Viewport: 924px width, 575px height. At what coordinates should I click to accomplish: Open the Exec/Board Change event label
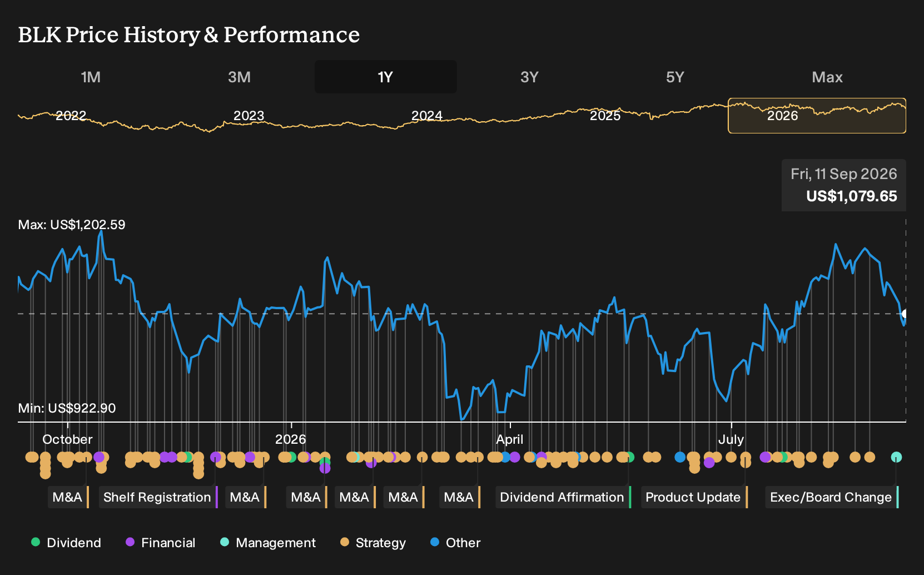(x=832, y=497)
